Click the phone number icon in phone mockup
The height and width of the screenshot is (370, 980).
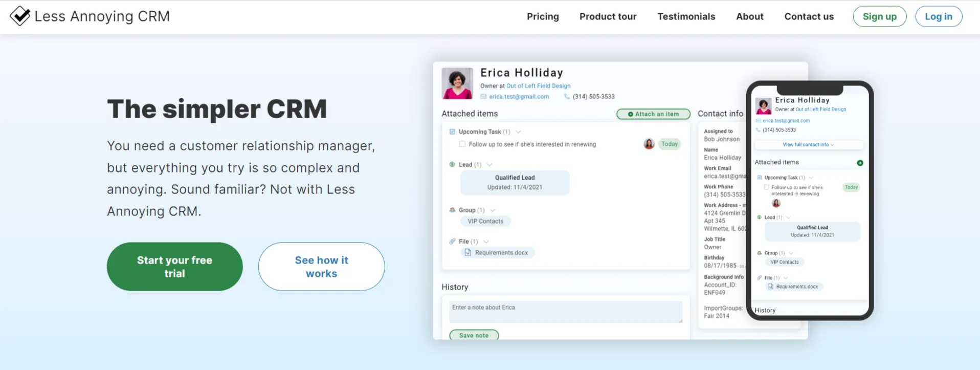pyautogui.click(x=758, y=130)
